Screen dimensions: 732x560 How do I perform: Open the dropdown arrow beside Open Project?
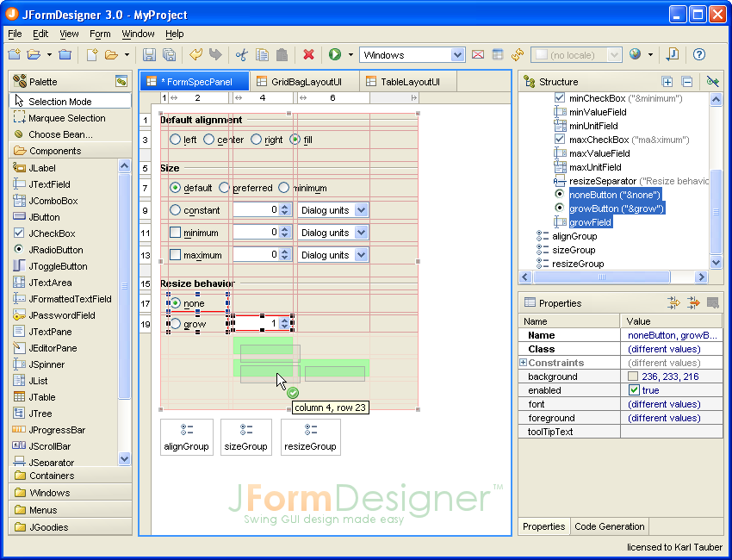click(x=49, y=54)
